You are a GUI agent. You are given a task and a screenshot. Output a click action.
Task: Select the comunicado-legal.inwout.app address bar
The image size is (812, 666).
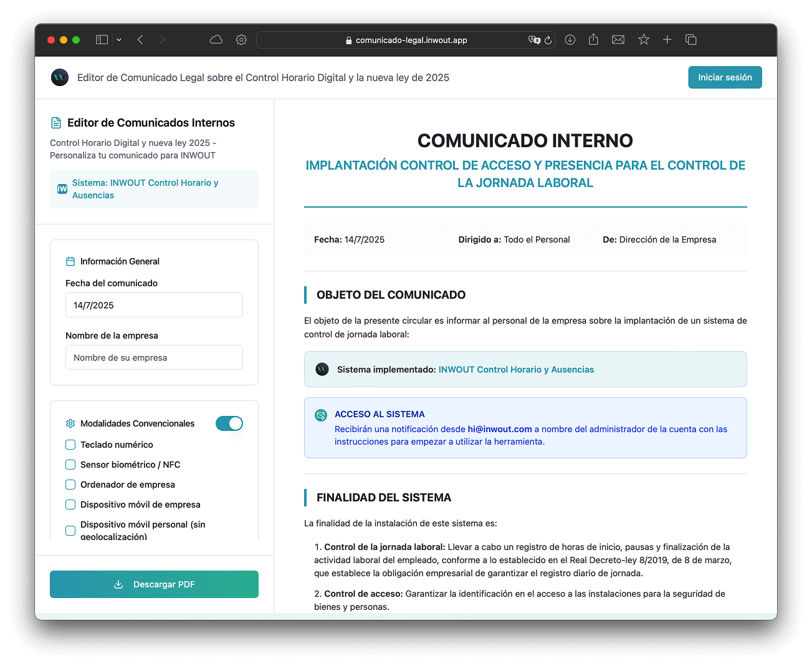tap(406, 40)
